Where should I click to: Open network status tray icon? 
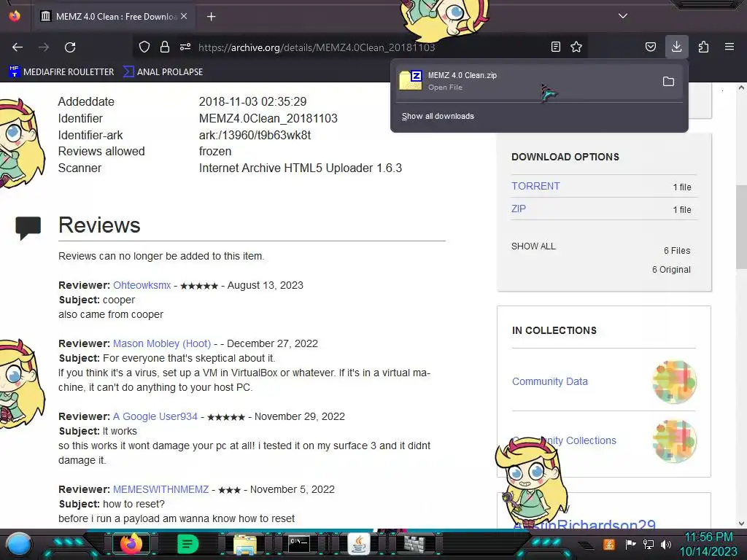coord(649,544)
